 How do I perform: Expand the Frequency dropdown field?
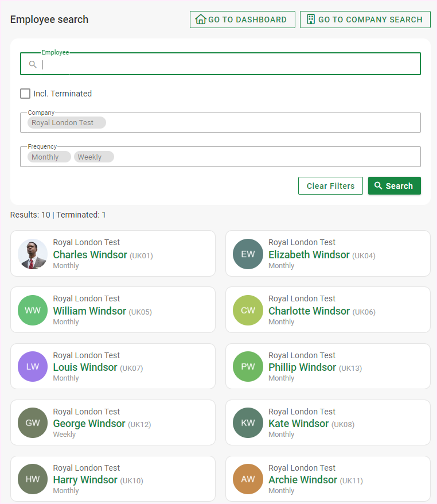coord(258,157)
